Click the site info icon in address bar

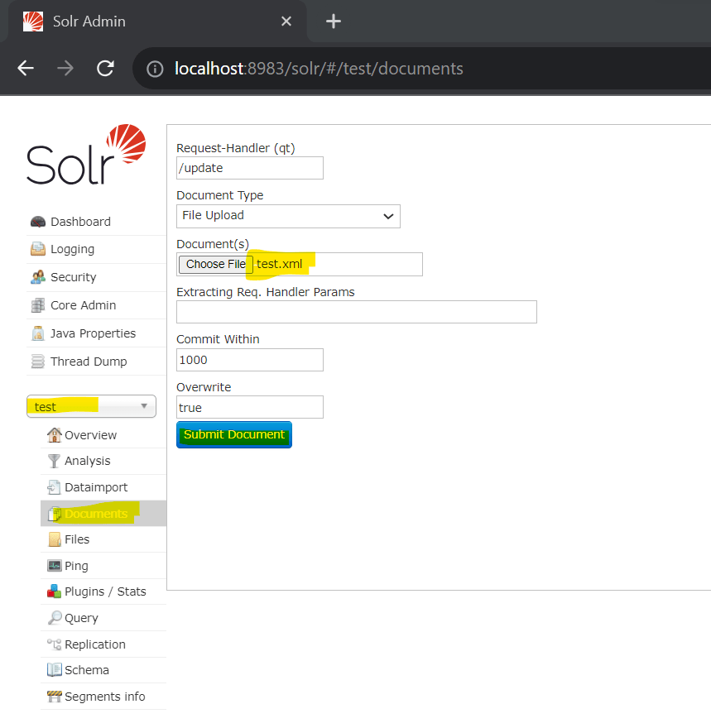tap(155, 69)
